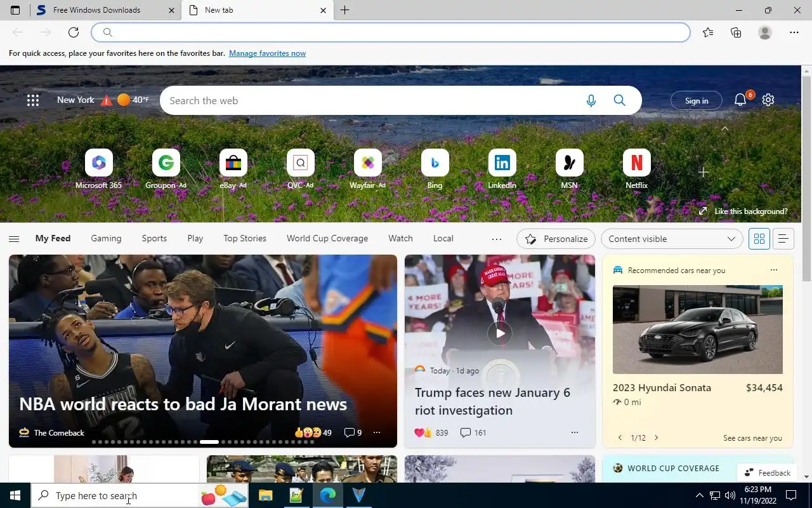812x508 pixels.
Task: Show hidden system tray icons
Action: 699,495
